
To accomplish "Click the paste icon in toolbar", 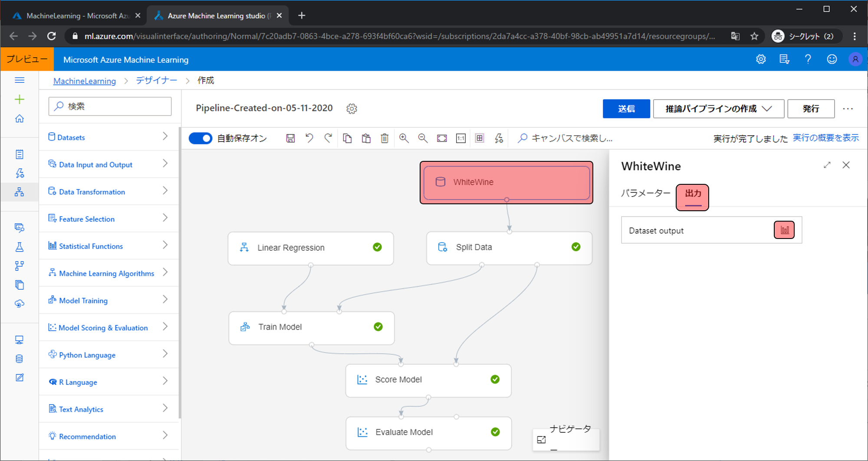I will pyautogui.click(x=366, y=138).
